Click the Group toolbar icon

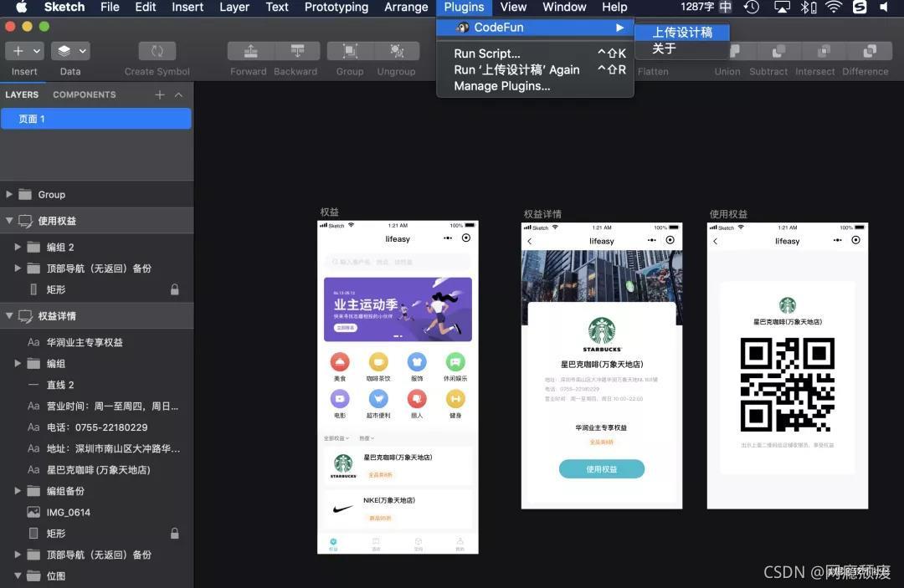[349, 51]
